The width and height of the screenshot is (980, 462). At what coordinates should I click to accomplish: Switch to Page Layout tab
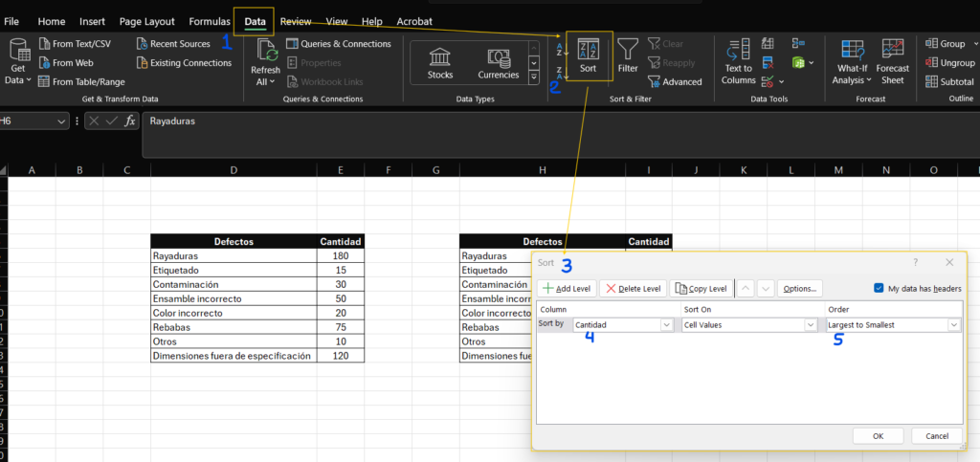[146, 21]
